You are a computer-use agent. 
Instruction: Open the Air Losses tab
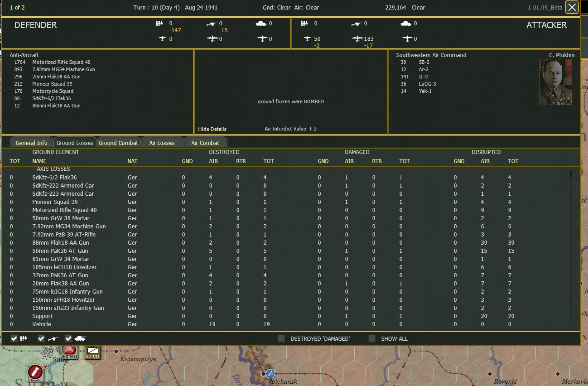(x=162, y=142)
